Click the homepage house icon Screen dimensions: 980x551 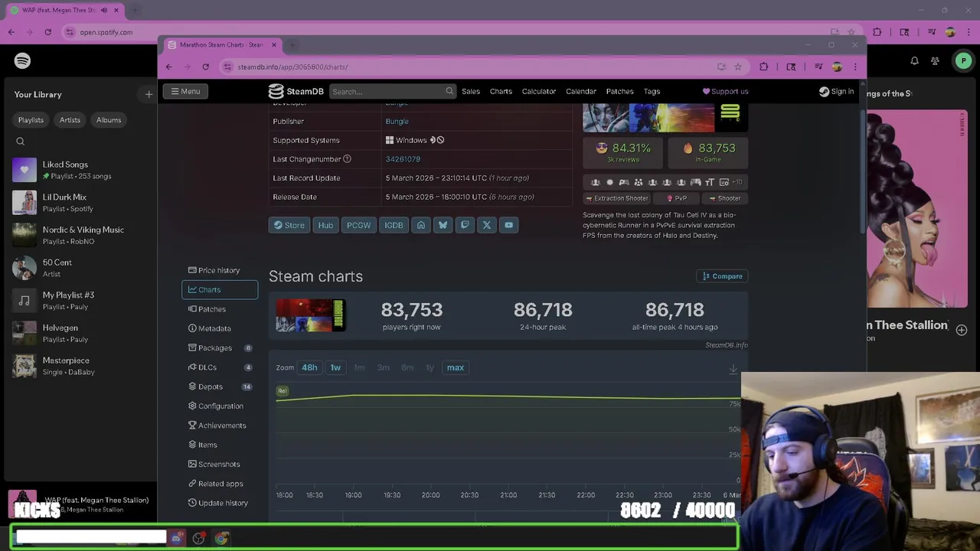point(420,225)
